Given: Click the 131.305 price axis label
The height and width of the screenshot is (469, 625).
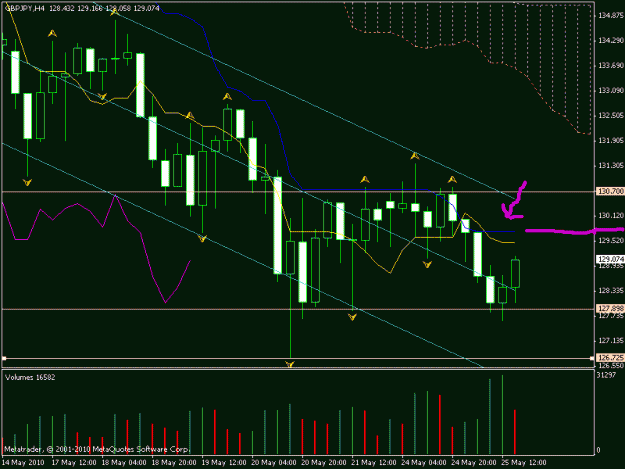Looking at the screenshot, I should point(611,165).
